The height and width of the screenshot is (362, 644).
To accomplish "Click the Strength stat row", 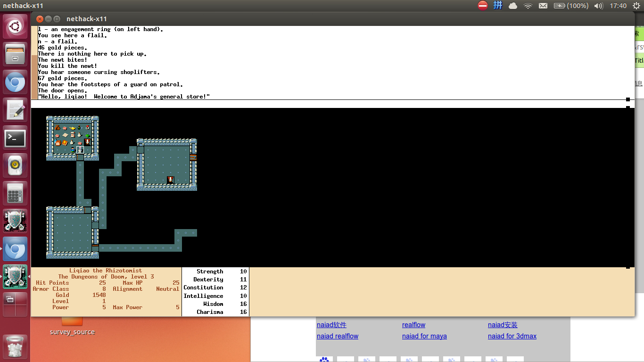I will coord(215,271).
